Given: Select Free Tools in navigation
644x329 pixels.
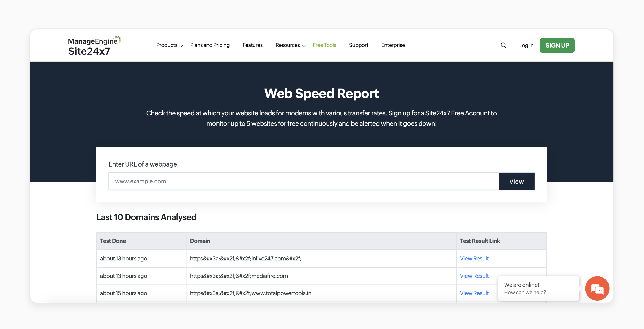Looking at the screenshot, I should tap(324, 45).
